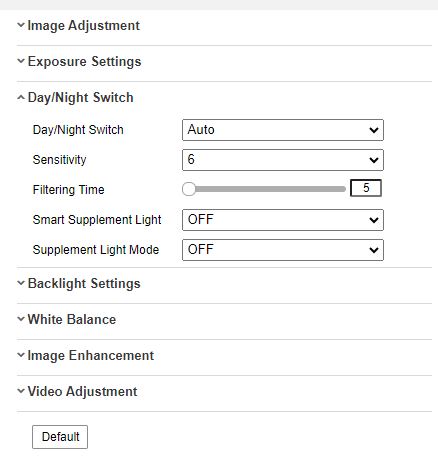The image size is (438, 466).
Task: Collapse Day/Night Switch section via its arrow
Action: [x=21, y=97]
